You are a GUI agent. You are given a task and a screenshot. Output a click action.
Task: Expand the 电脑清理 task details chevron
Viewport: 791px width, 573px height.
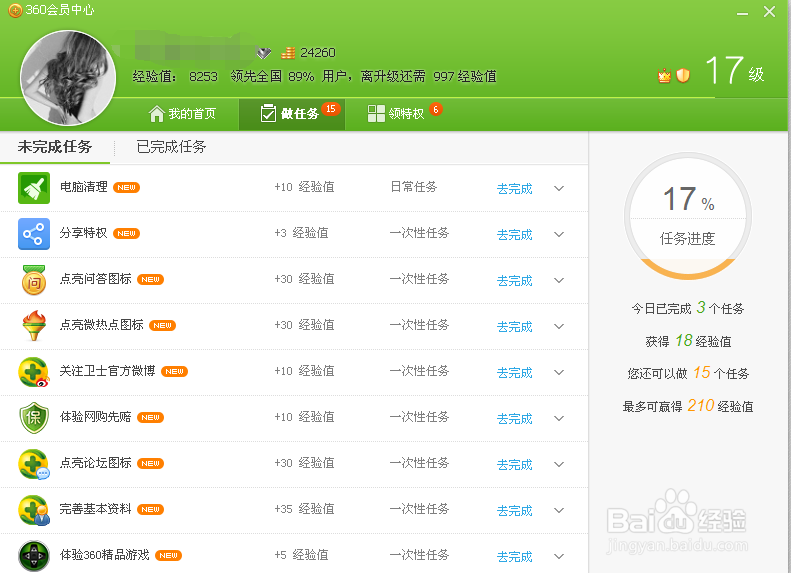click(x=559, y=188)
